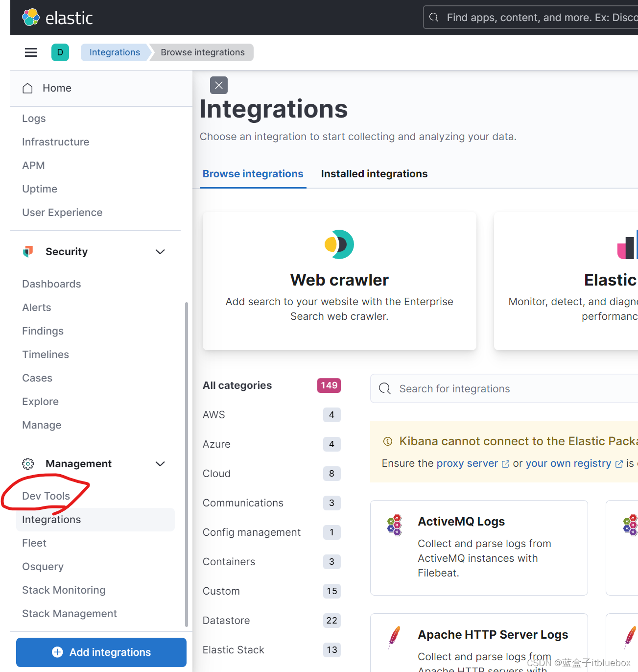
Task: Click the magnifier in integrations search
Action: tap(385, 389)
